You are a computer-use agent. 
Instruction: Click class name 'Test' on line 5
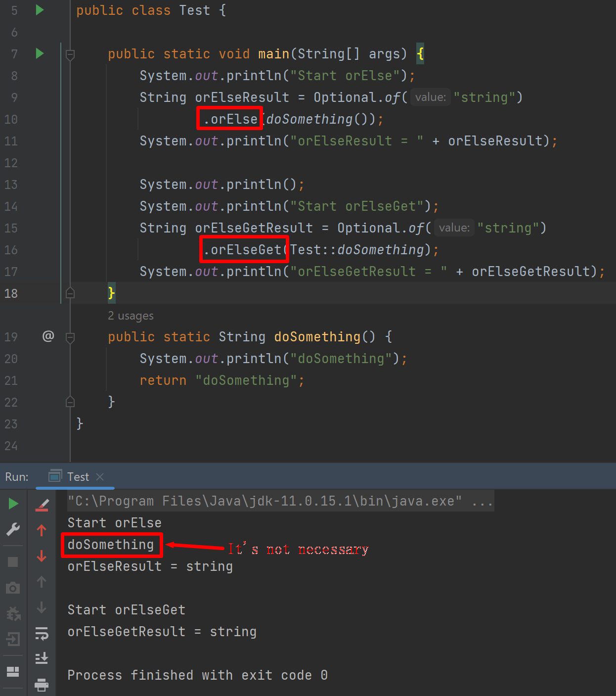click(x=195, y=10)
